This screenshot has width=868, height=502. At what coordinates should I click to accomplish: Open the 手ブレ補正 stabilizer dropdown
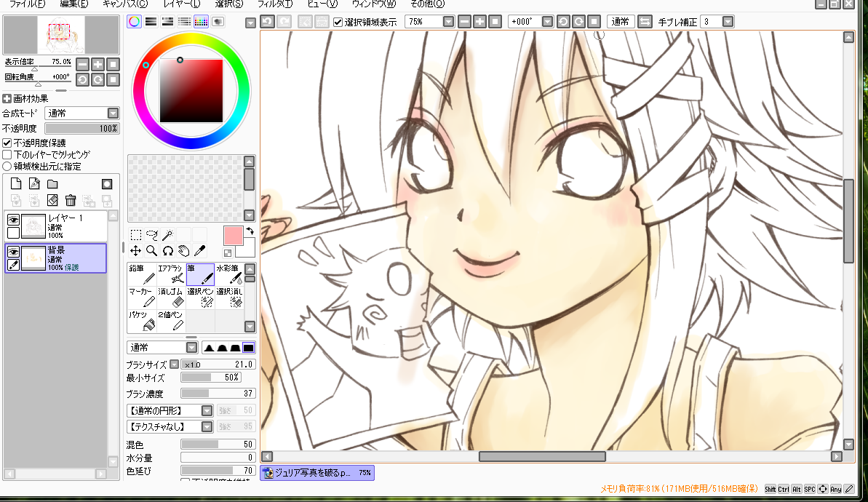[728, 22]
